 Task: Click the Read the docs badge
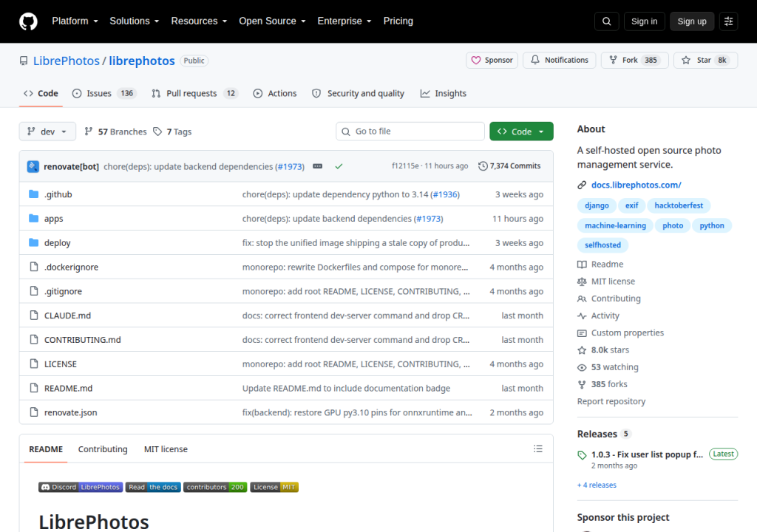[x=153, y=487]
